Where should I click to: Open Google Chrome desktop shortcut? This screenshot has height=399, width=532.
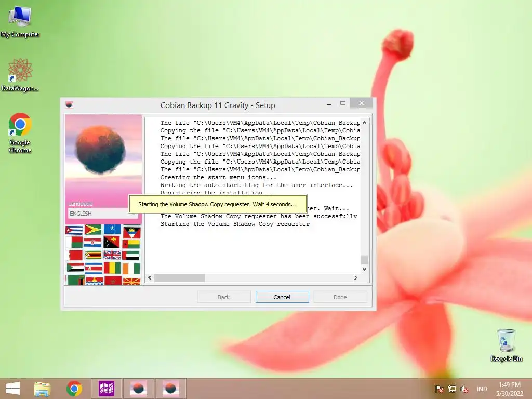click(20, 132)
